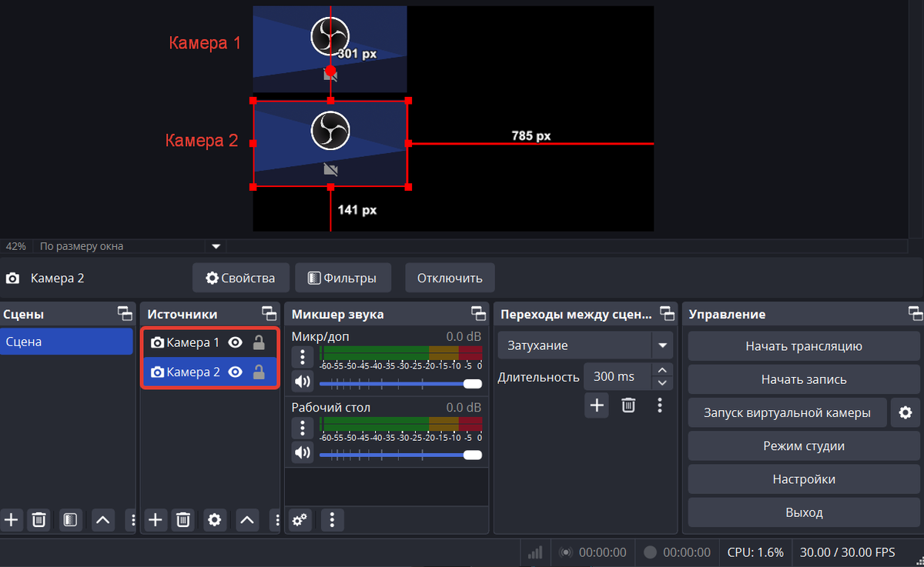The width and height of the screenshot is (924, 567).
Task: Open source properties gear in Sources panel
Action: coord(215,520)
